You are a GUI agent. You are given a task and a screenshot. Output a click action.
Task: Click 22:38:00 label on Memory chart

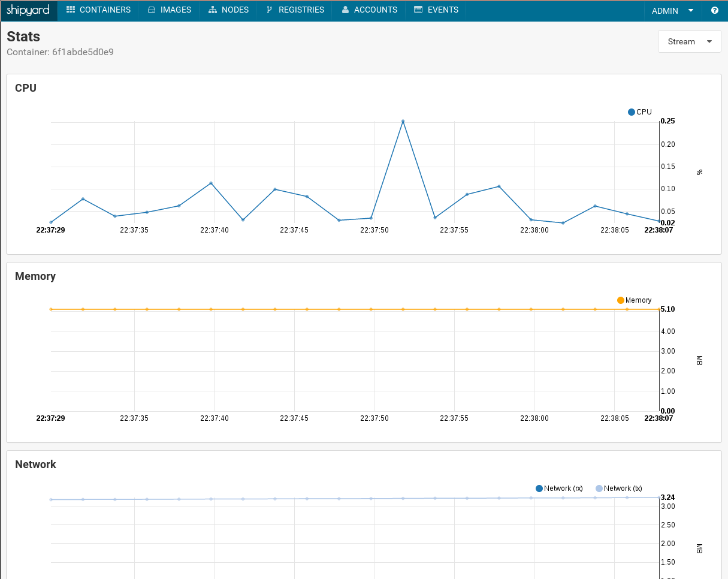point(534,418)
